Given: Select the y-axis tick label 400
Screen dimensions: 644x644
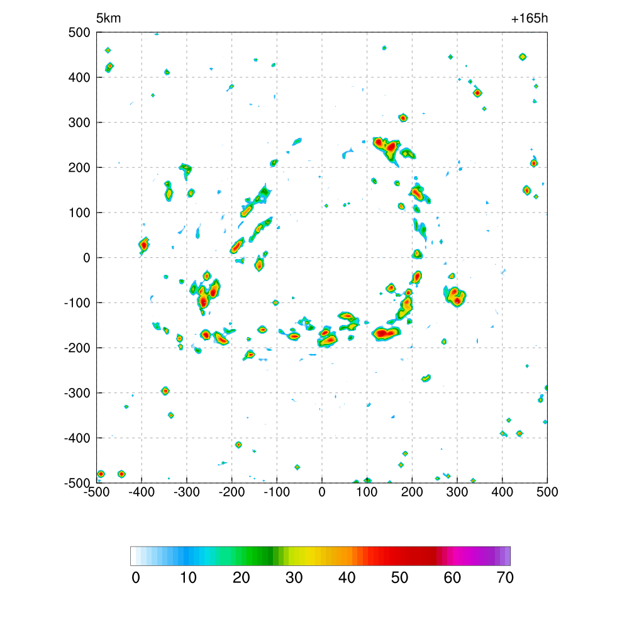Looking at the screenshot, I should coord(79,77).
